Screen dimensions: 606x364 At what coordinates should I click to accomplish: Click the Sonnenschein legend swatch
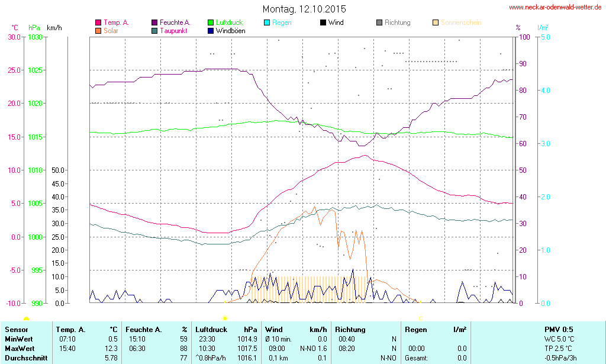coord(436,23)
